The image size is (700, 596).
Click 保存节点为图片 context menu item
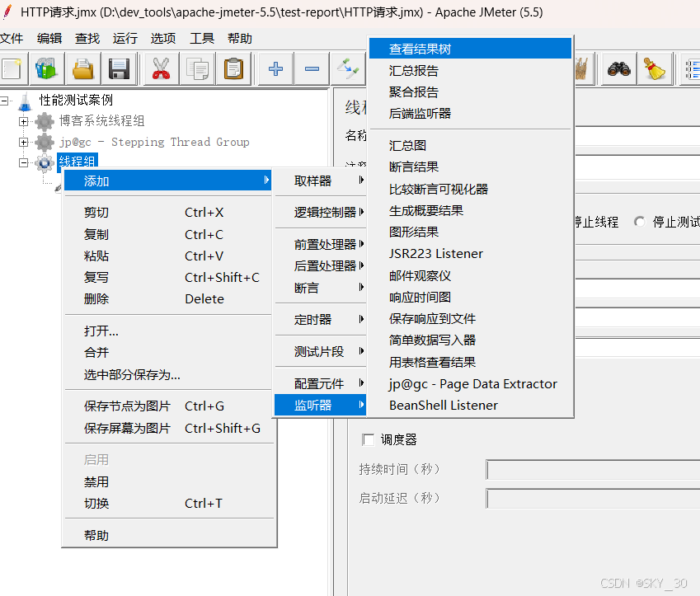(x=168, y=406)
